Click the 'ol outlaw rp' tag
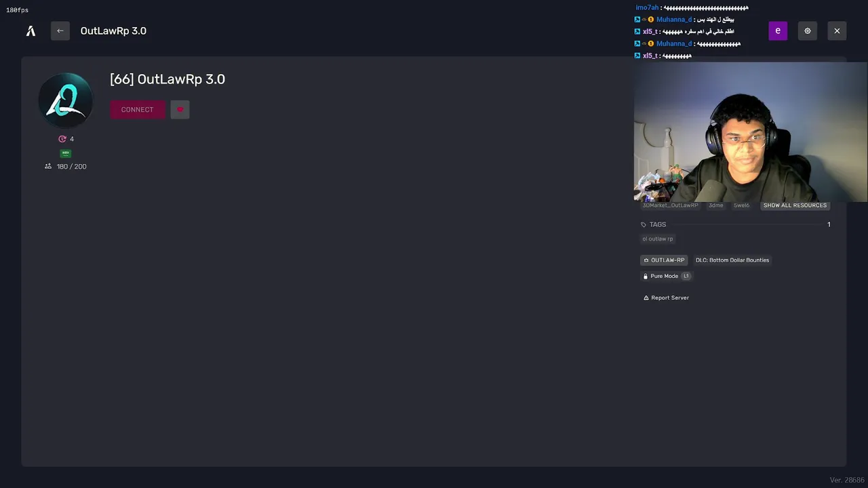The width and height of the screenshot is (868, 488). [658, 239]
